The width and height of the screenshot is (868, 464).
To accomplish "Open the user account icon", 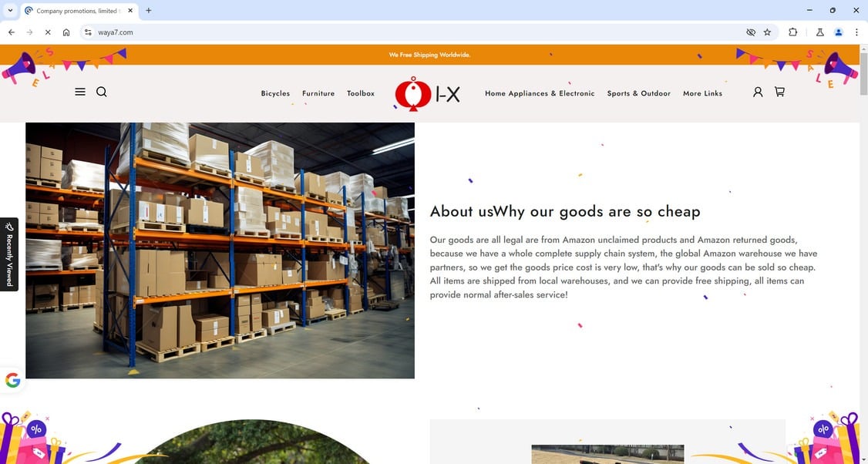I will [x=758, y=92].
